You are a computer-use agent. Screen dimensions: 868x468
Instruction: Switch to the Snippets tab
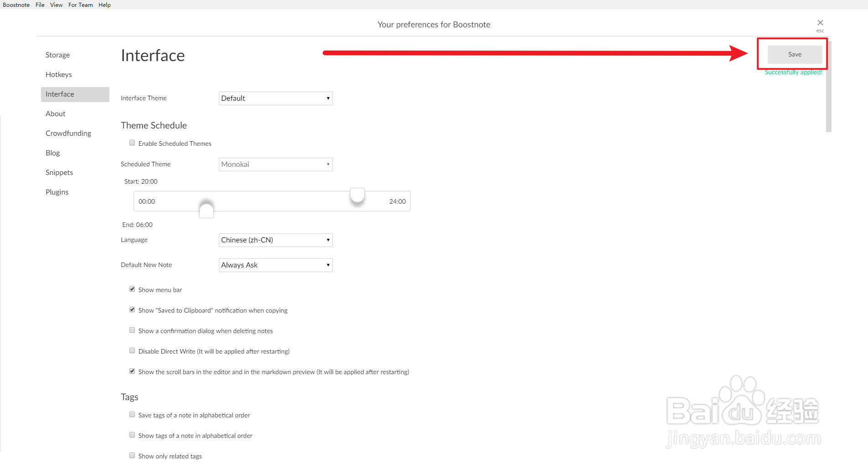tap(75, 173)
